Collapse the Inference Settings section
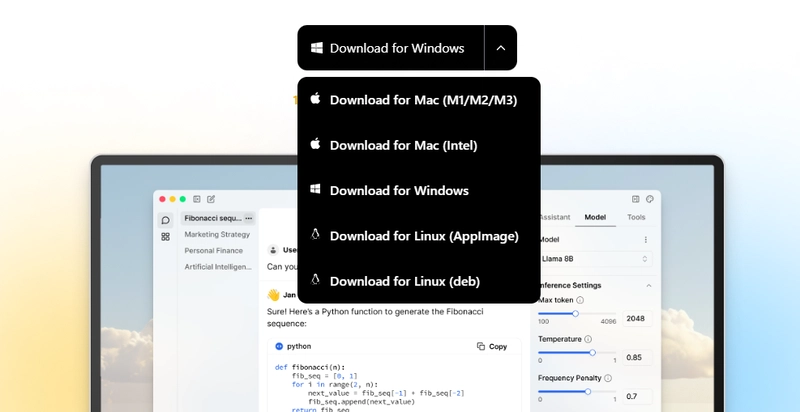This screenshot has height=412, width=800. click(x=648, y=286)
